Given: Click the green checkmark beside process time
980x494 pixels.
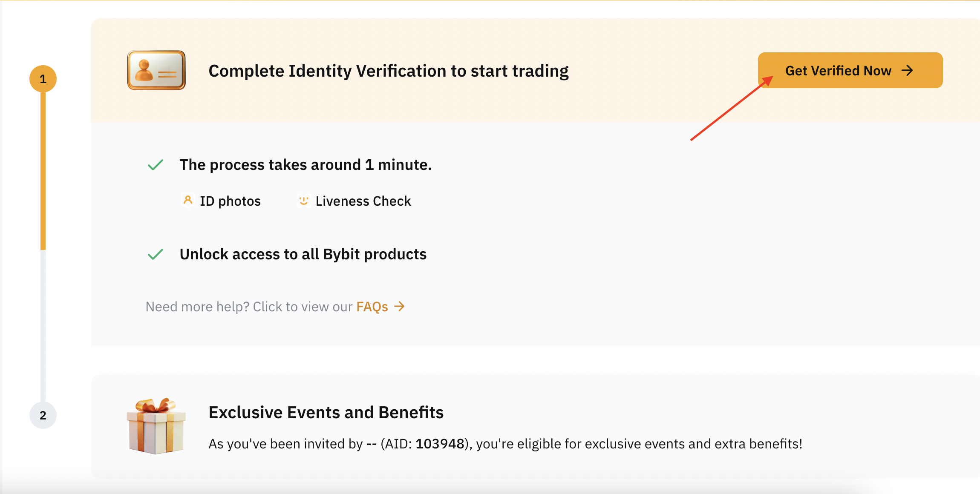Looking at the screenshot, I should [156, 164].
